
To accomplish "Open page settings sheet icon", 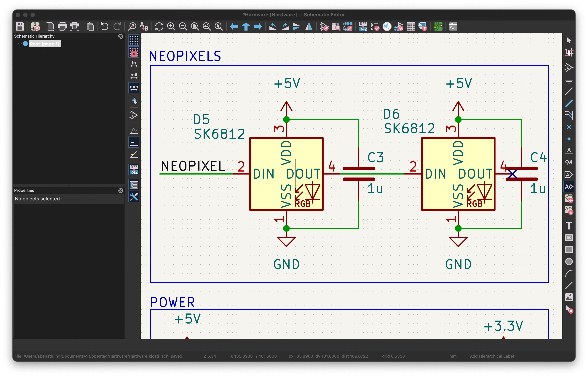I will [50, 26].
